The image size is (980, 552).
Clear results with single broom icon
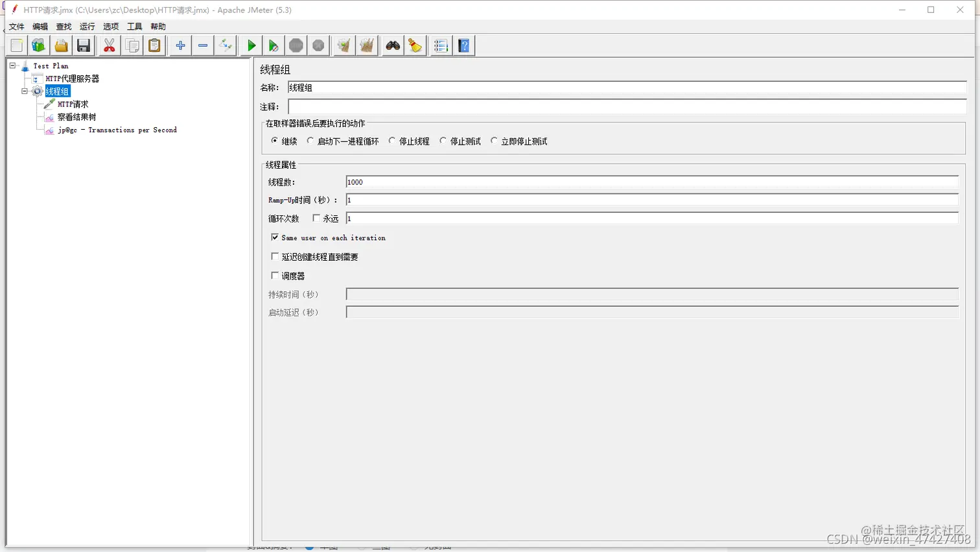click(344, 45)
